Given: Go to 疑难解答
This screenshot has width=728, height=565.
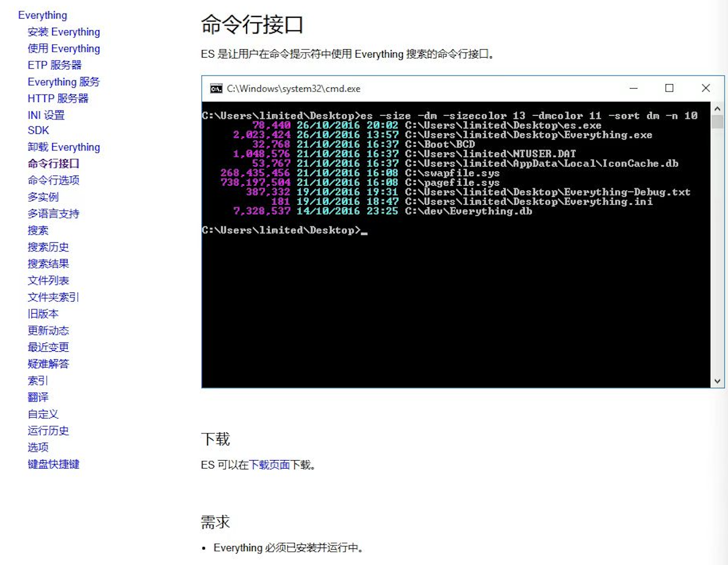Looking at the screenshot, I should coord(48,364).
